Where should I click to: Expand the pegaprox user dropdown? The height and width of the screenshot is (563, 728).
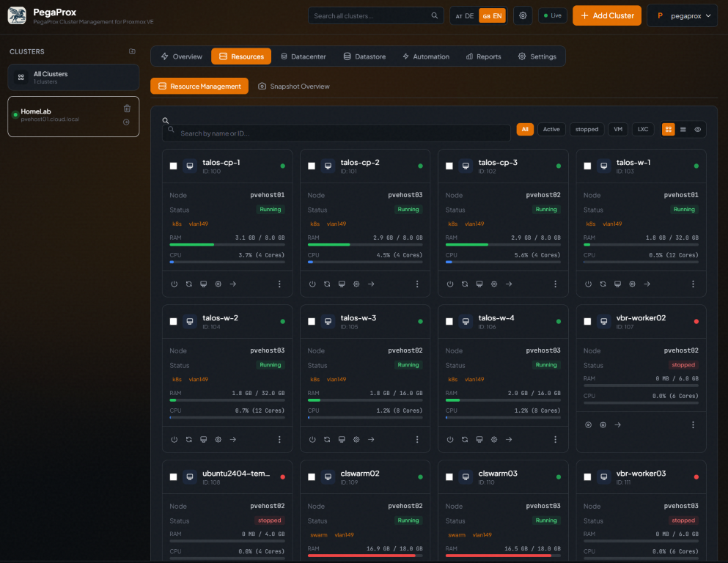pyautogui.click(x=682, y=16)
